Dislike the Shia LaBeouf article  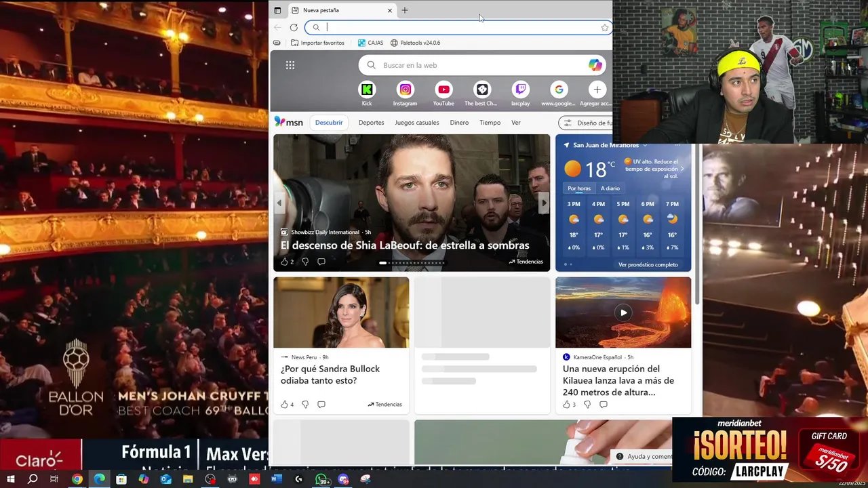[x=305, y=262]
